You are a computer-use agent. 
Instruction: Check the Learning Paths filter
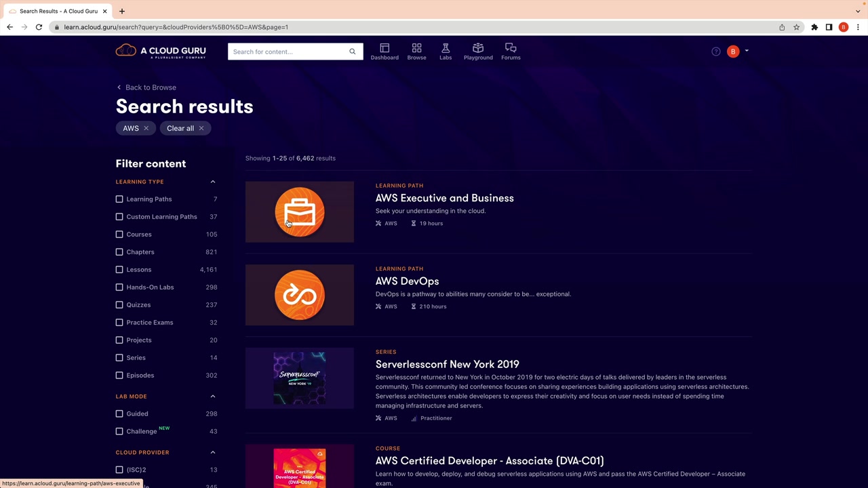point(119,199)
